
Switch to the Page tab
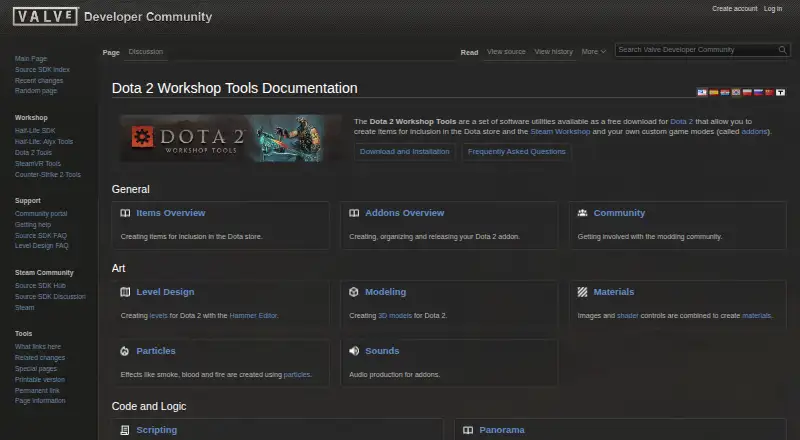(111, 52)
